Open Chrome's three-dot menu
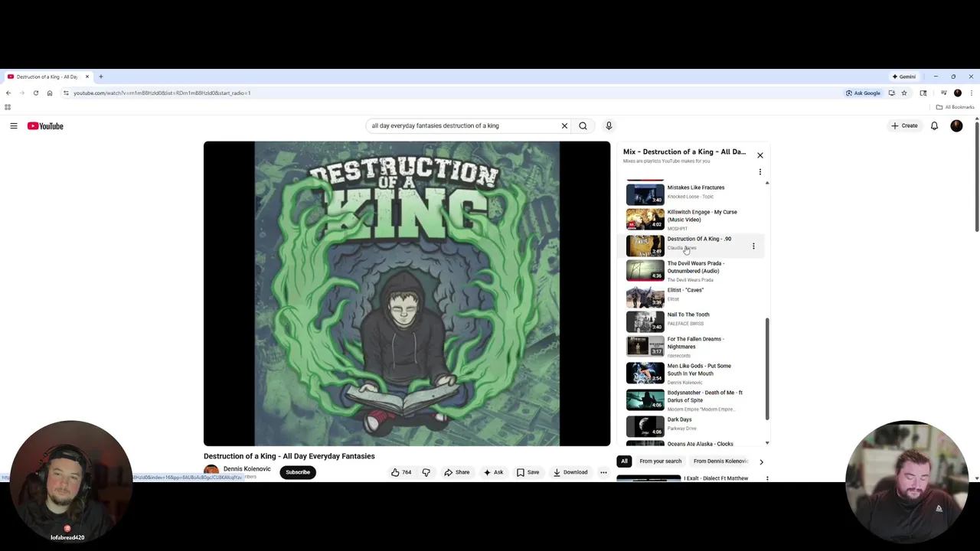The height and width of the screenshot is (551, 980). click(x=971, y=93)
